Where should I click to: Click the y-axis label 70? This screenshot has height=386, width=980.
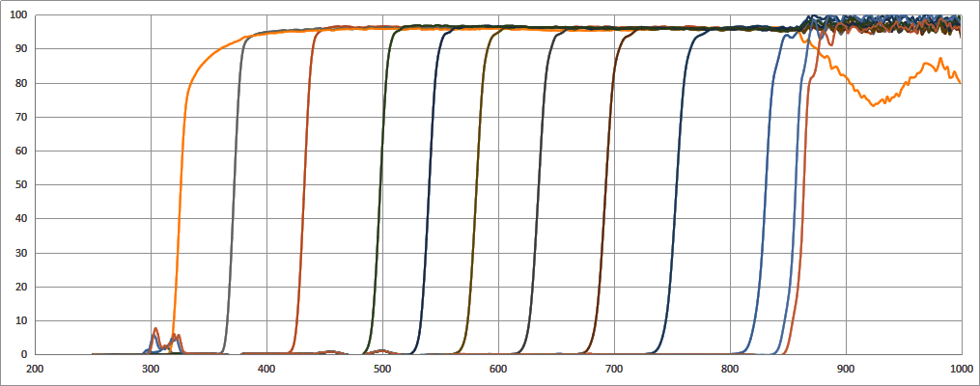pos(21,117)
